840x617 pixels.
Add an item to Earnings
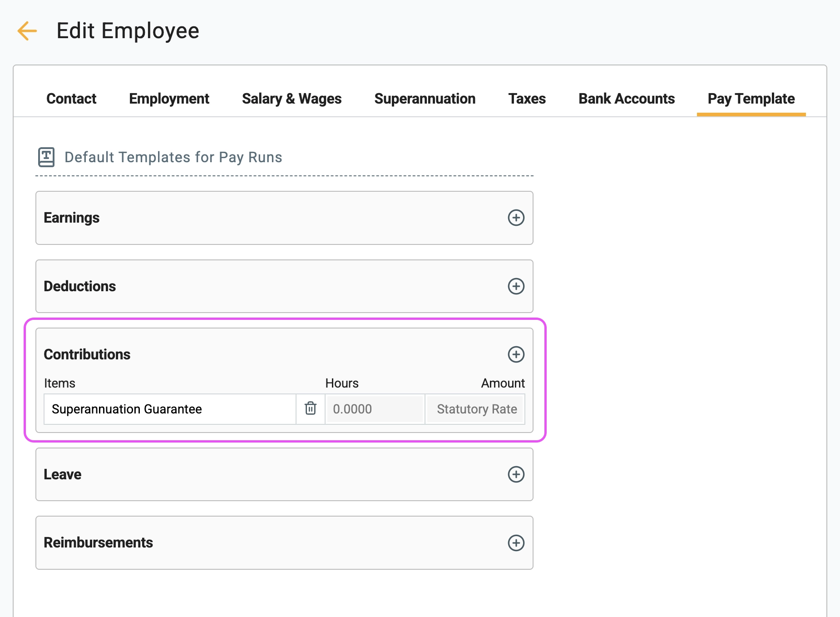point(516,218)
